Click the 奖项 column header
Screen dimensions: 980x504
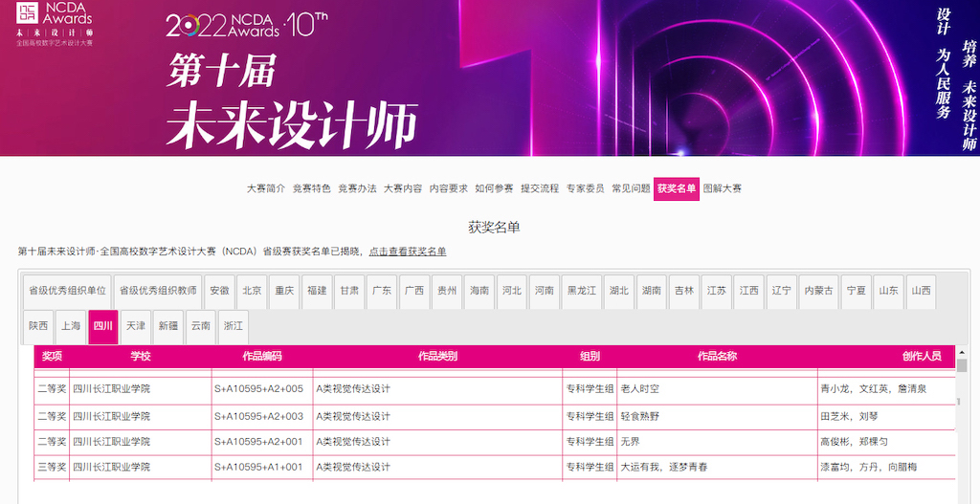(52, 357)
